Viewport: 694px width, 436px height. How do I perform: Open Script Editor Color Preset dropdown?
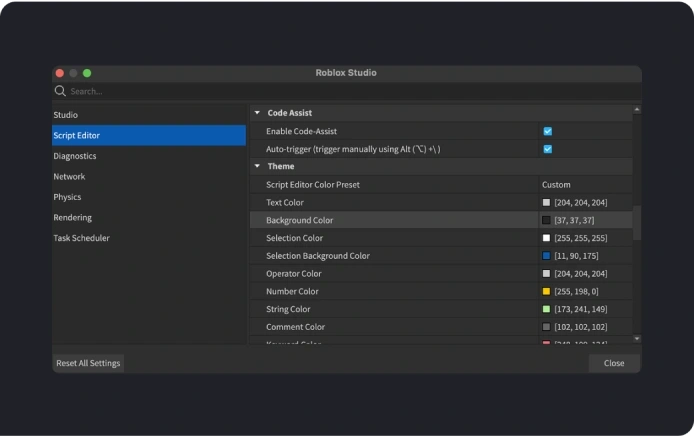click(585, 185)
